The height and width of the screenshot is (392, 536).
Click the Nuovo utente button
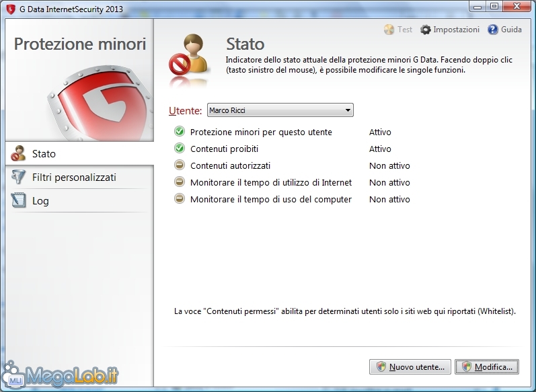(410, 366)
